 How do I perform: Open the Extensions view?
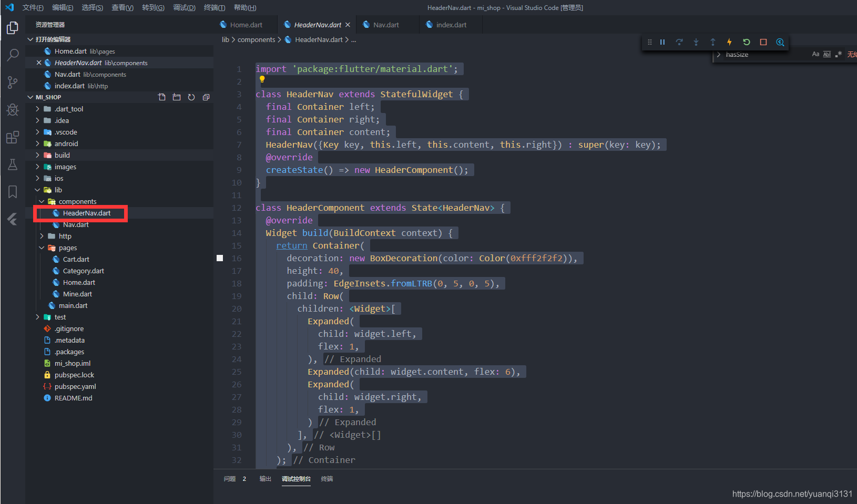(x=13, y=137)
